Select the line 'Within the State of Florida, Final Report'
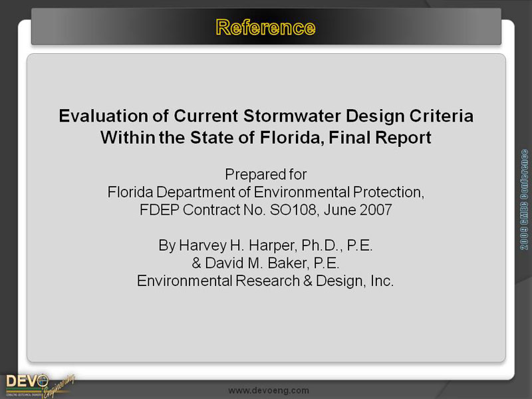Screen dimensions: 532x399 265,138
